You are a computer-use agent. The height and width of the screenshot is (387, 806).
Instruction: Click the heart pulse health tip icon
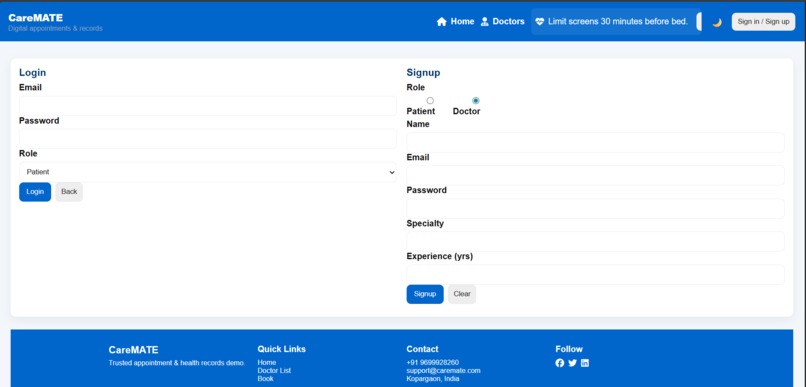(539, 22)
